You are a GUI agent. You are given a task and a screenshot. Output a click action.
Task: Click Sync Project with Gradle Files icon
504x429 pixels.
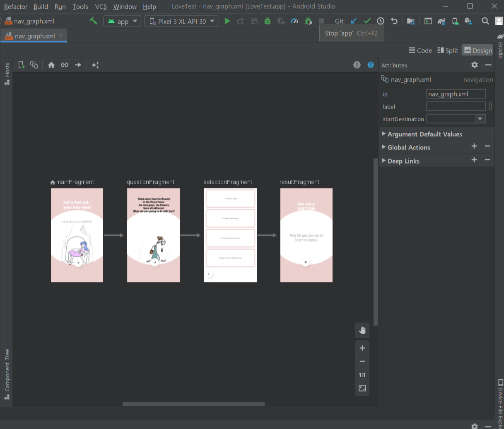[x=441, y=21]
